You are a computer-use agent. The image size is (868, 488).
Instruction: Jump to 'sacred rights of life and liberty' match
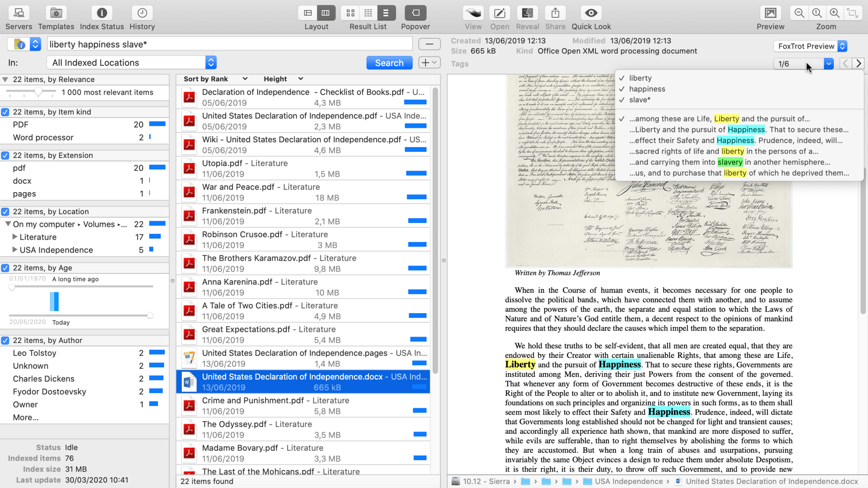pos(738,151)
